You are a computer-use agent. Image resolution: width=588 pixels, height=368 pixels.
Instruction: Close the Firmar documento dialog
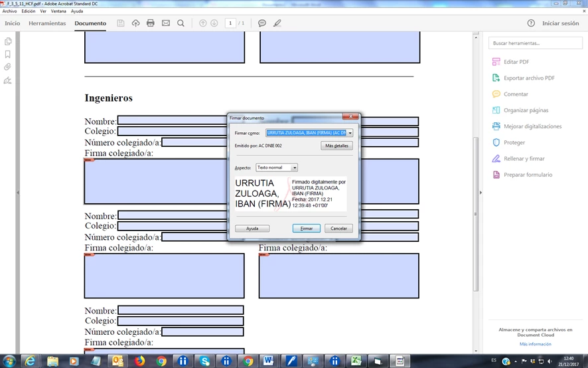tap(350, 116)
